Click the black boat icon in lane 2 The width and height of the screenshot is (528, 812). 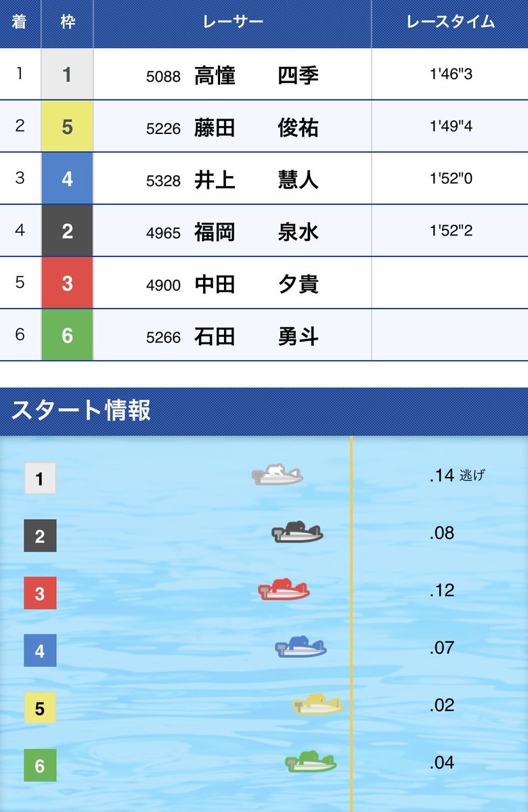297,533
